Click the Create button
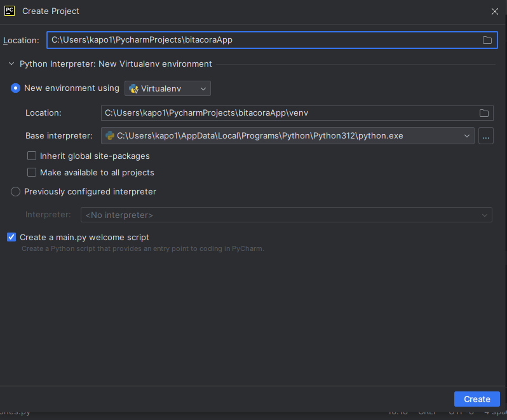Screen dimensions: 507x420 click(x=477, y=399)
